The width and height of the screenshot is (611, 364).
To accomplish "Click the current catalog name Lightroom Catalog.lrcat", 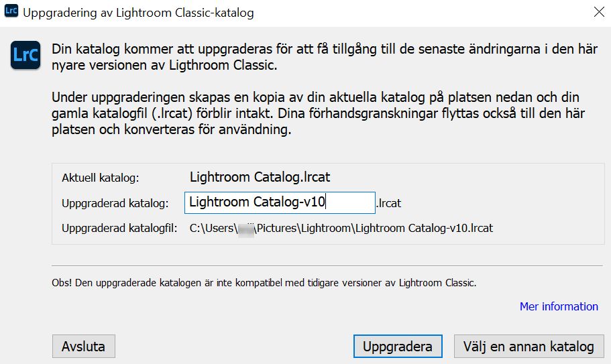I will 260,178.
